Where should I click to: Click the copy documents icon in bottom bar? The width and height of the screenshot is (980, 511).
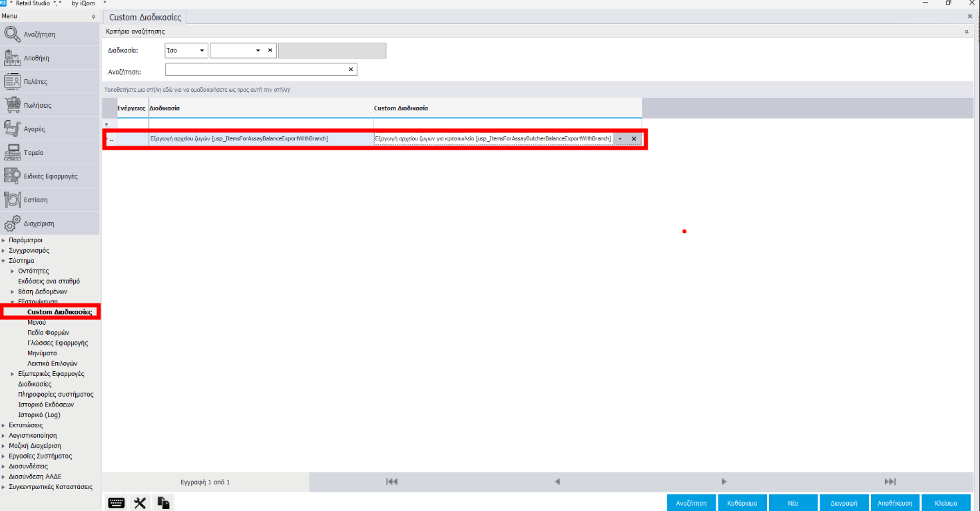(163, 503)
